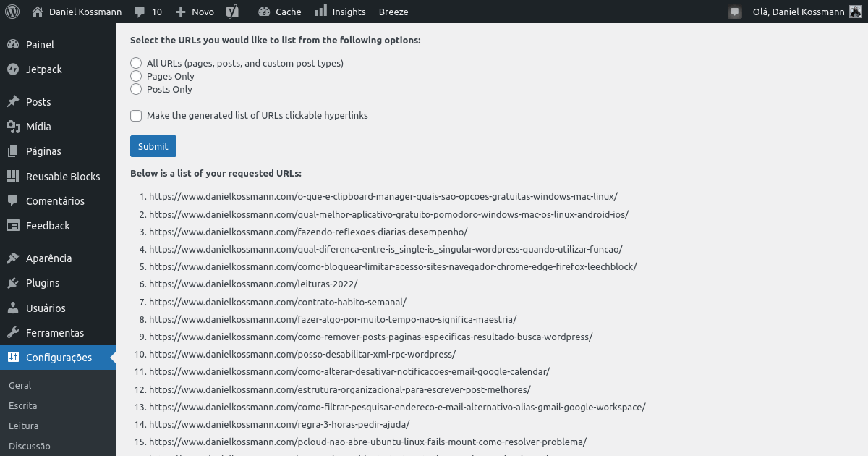The height and width of the screenshot is (456, 868).
Task: Click the Submit button
Action: (x=153, y=145)
